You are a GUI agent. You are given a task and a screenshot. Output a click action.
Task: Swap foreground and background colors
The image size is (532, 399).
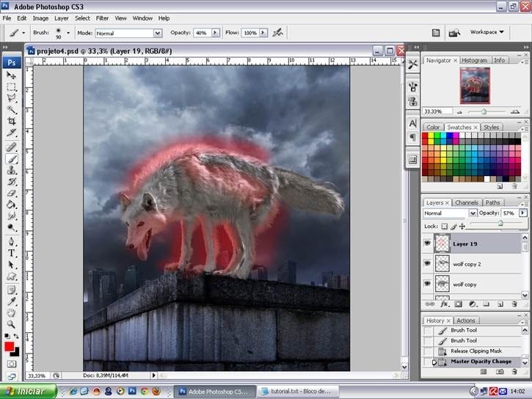pos(16,336)
